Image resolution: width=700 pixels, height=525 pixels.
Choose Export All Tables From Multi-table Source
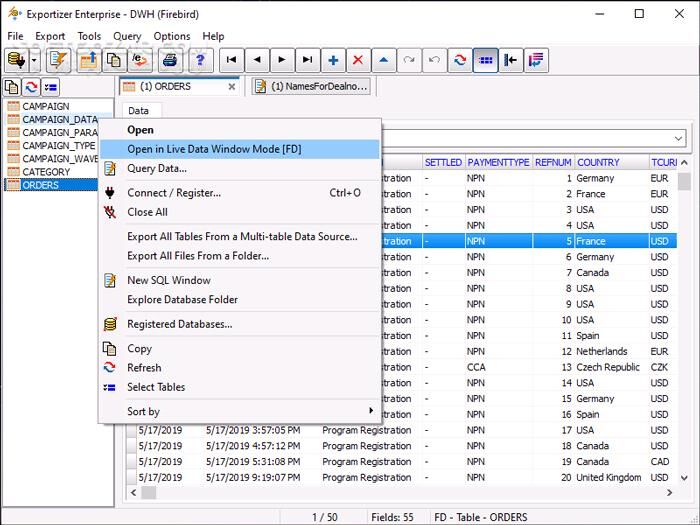[240, 237]
